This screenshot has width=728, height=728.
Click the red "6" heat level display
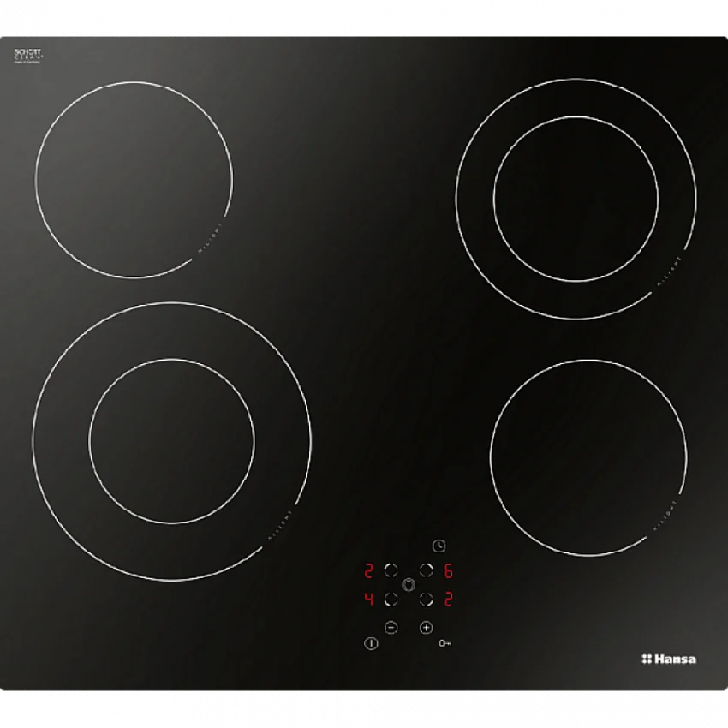tap(448, 570)
